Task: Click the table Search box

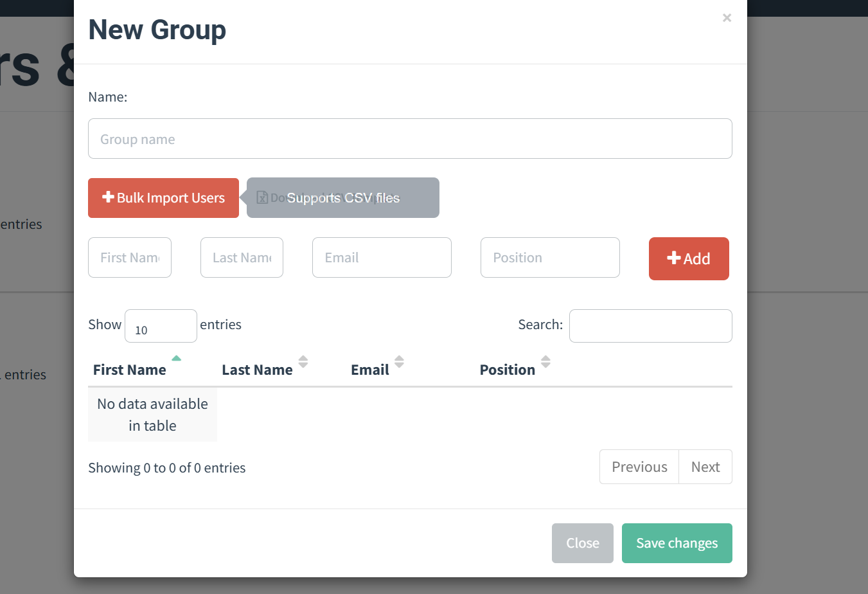Action: coord(650,326)
